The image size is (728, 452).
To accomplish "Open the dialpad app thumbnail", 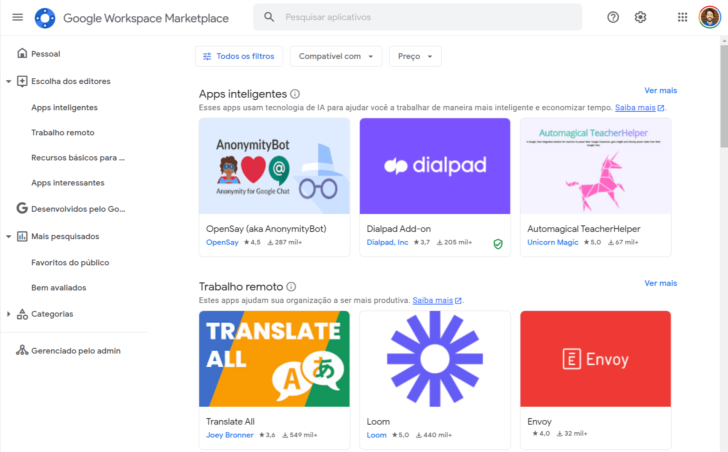I will point(435,166).
